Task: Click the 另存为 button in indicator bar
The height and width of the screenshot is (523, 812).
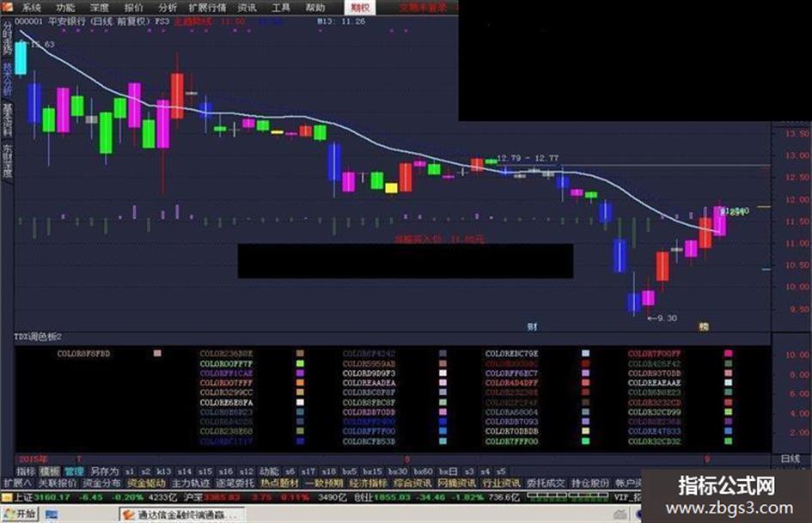Action: [x=105, y=471]
